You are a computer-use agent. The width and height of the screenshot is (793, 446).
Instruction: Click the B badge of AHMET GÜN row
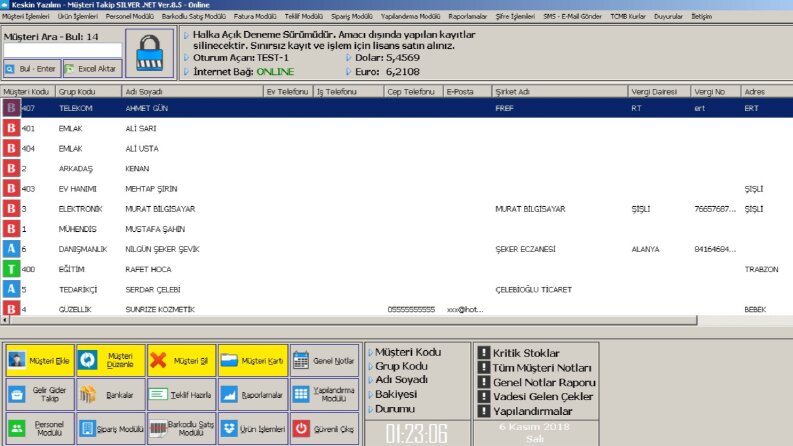(11, 108)
